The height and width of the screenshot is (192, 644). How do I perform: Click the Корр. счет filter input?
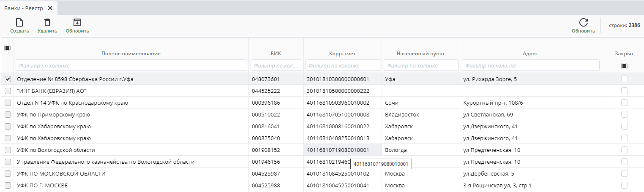pos(342,65)
